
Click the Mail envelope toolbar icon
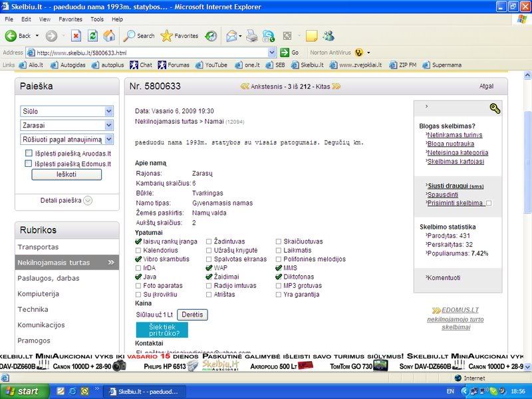tap(231, 36)
